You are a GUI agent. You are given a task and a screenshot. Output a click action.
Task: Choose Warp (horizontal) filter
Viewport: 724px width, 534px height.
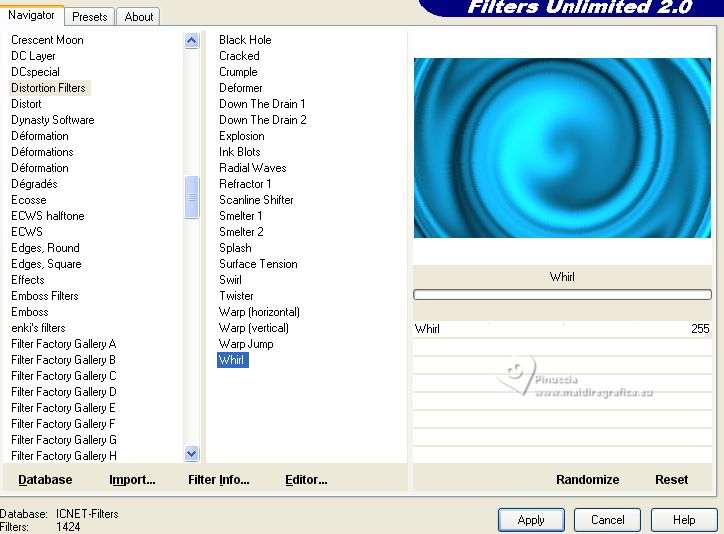click(259, 312)
